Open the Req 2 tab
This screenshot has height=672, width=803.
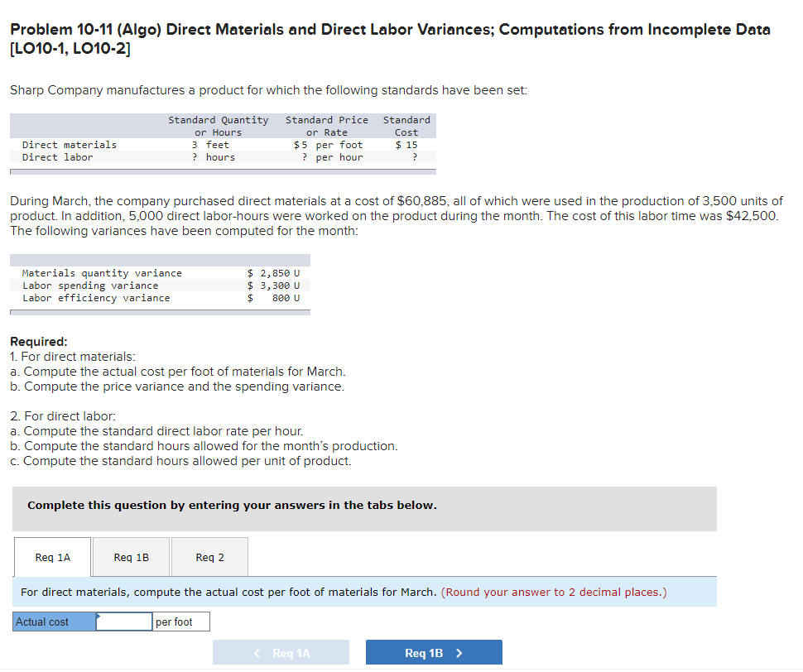209,557
